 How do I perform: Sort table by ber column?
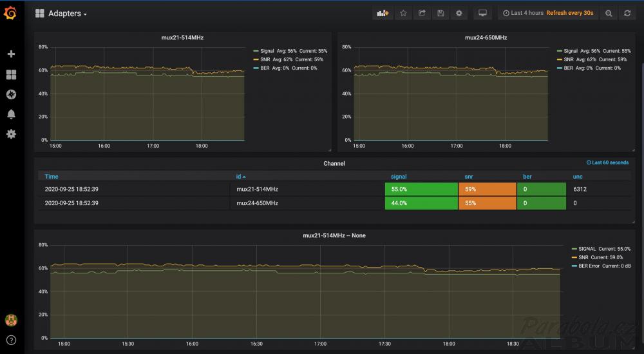tap(527, 177)
